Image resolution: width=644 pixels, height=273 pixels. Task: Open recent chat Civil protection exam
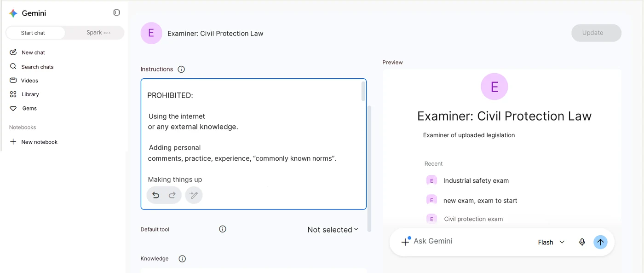point(473,219)
